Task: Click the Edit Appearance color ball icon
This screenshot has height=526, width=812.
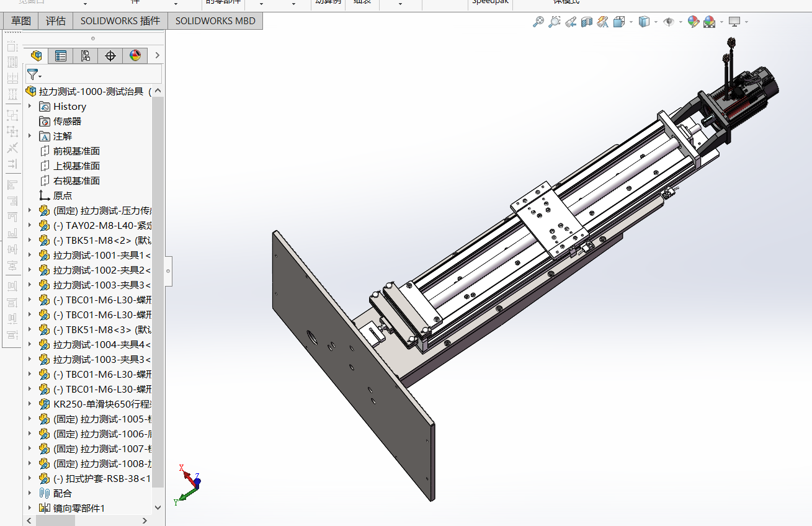Action: (x=693, y=22)
